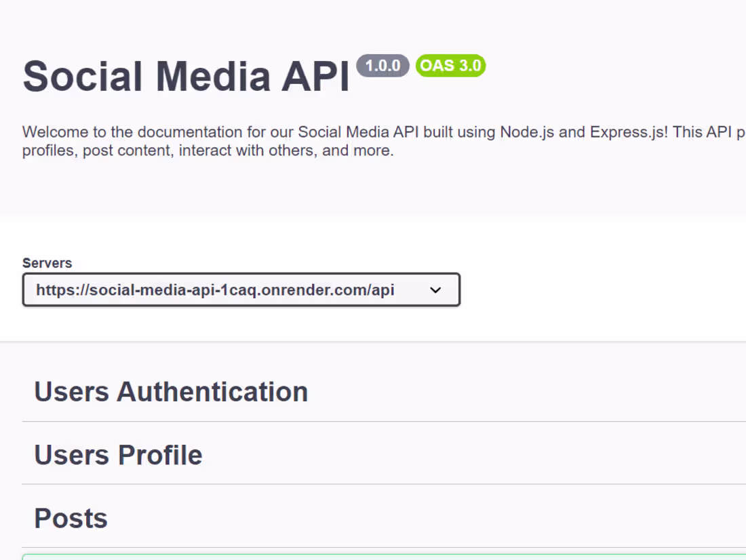Click the Posts heading text
746x560 pixels.
click(x=71, y=517)
